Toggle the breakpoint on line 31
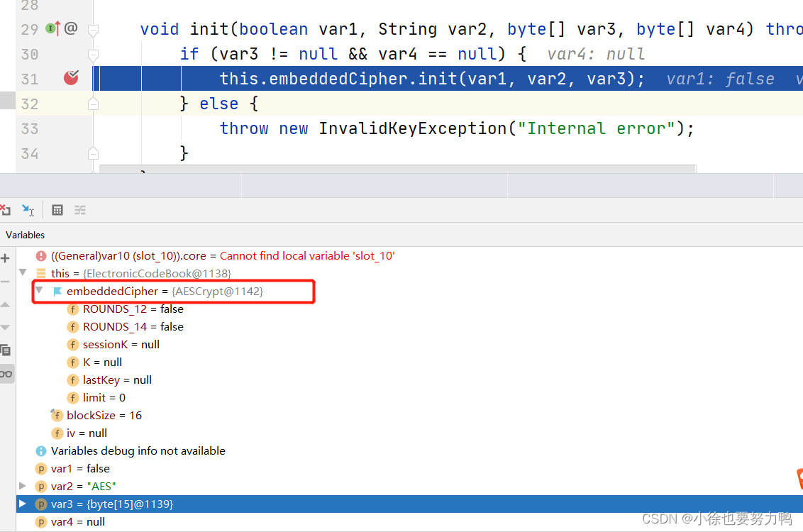 [71, 78]
